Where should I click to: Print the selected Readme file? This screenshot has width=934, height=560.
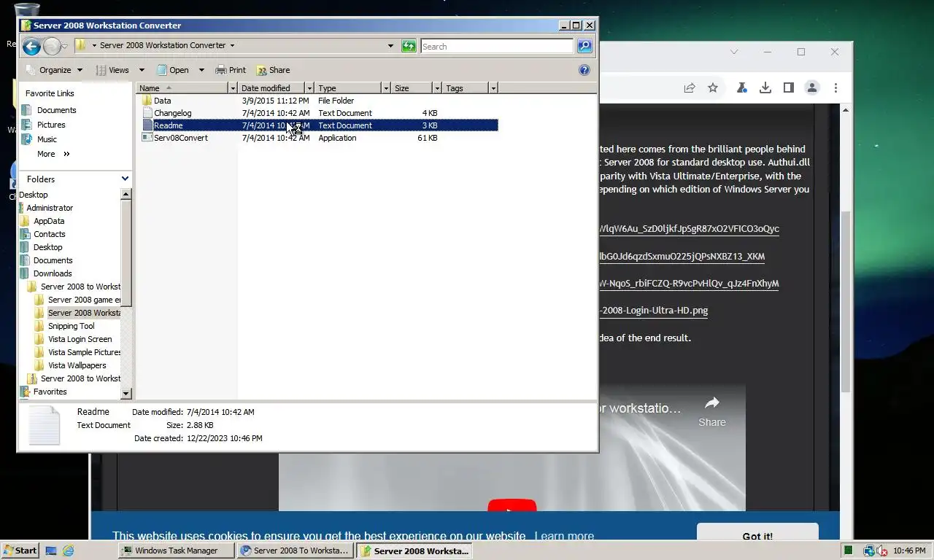[231, 70]
